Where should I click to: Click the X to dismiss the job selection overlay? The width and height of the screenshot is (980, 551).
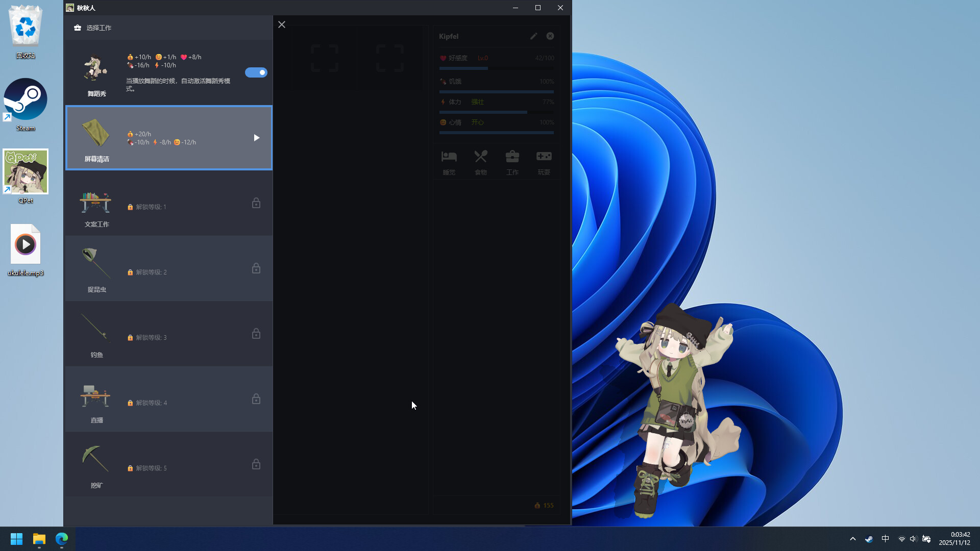tap(282, 24)
